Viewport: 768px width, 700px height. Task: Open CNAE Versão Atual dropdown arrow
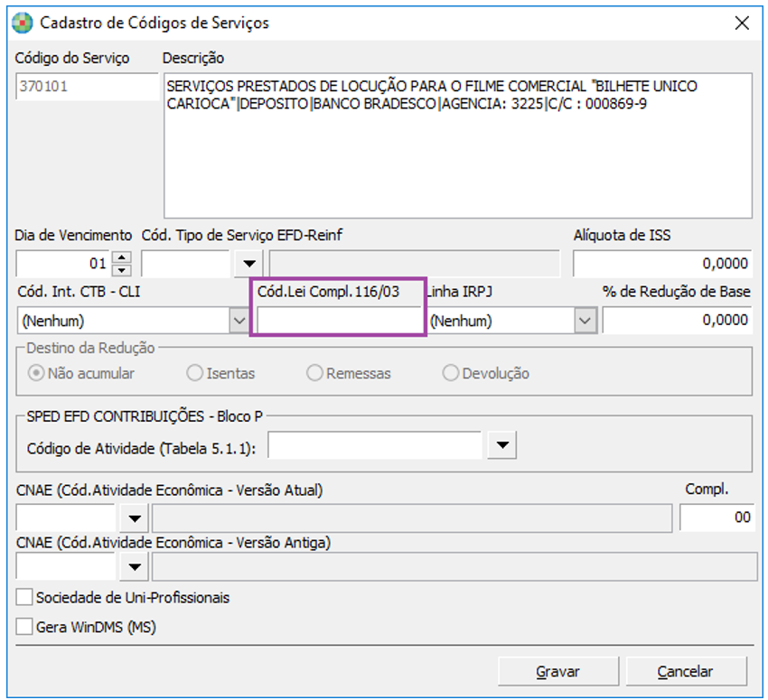pos(136,518)
